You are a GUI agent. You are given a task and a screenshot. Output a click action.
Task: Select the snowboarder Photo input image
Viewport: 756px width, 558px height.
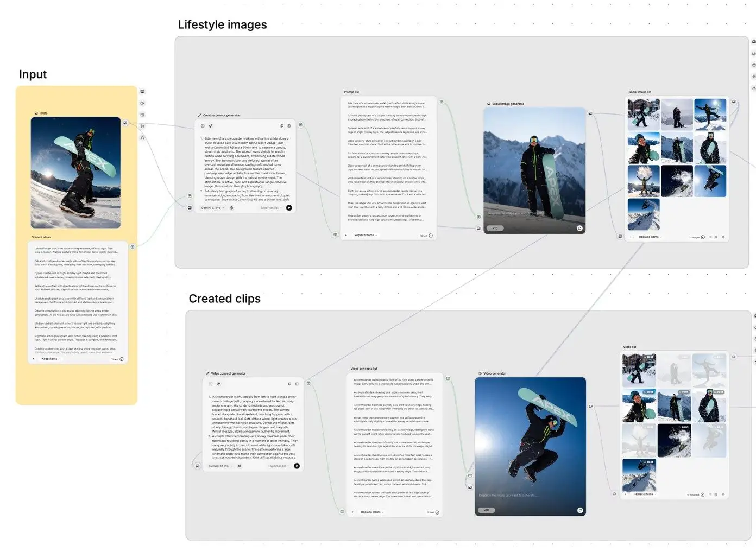click(x=75, y=173)
